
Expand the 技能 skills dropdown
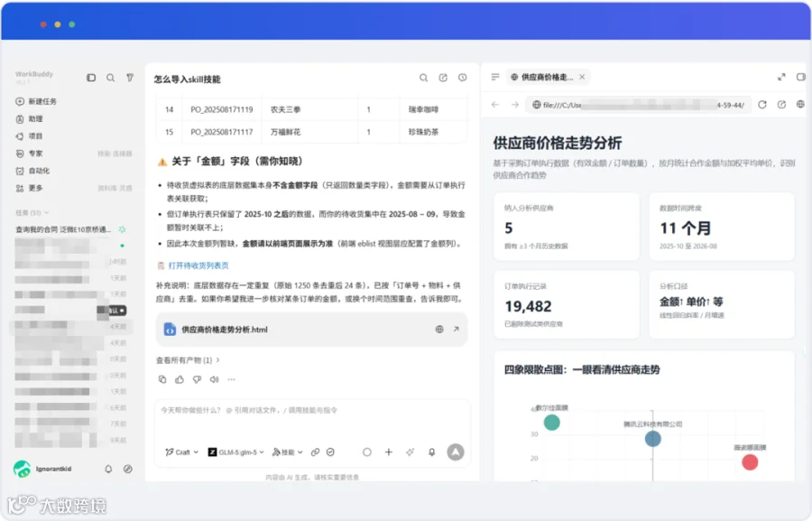[288, 452]
